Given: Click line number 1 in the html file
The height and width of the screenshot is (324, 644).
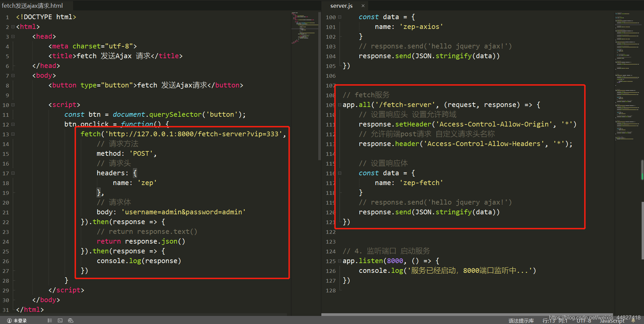Looking at the screenshot, I should (x=7, y=17).
